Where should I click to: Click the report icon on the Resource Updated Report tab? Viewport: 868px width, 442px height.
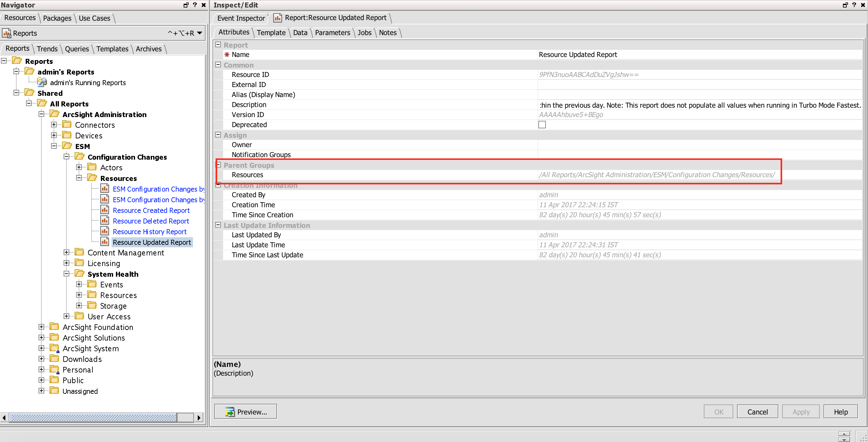coord(277,18)
